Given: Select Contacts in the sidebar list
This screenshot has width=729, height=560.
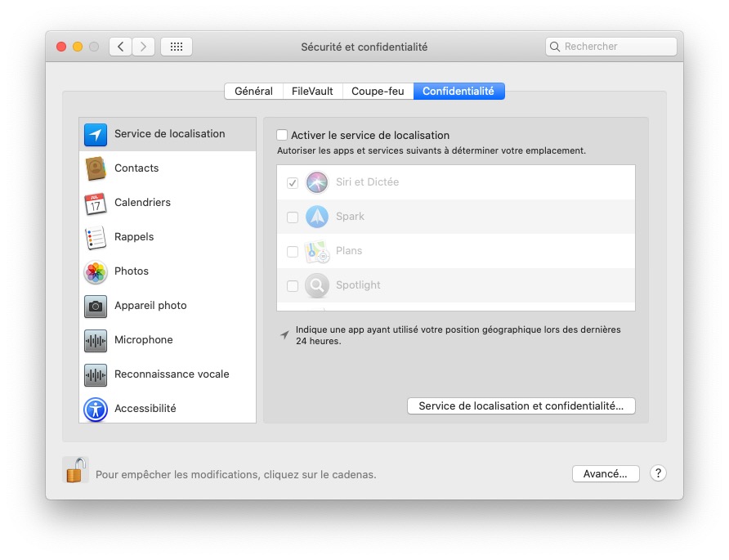Looking at the screenshot, I should (168, 168).
